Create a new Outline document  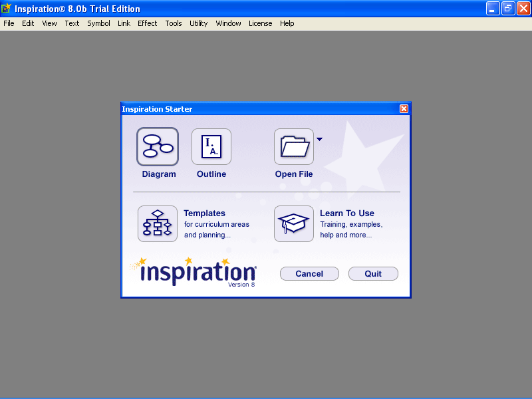coord(211,146)
